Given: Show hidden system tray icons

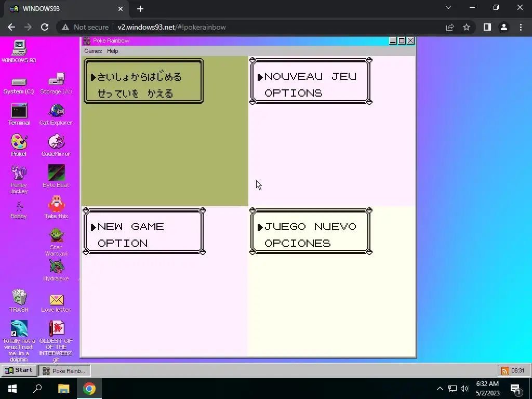Looking at the screenshot, I should click(x=440, y=389).
